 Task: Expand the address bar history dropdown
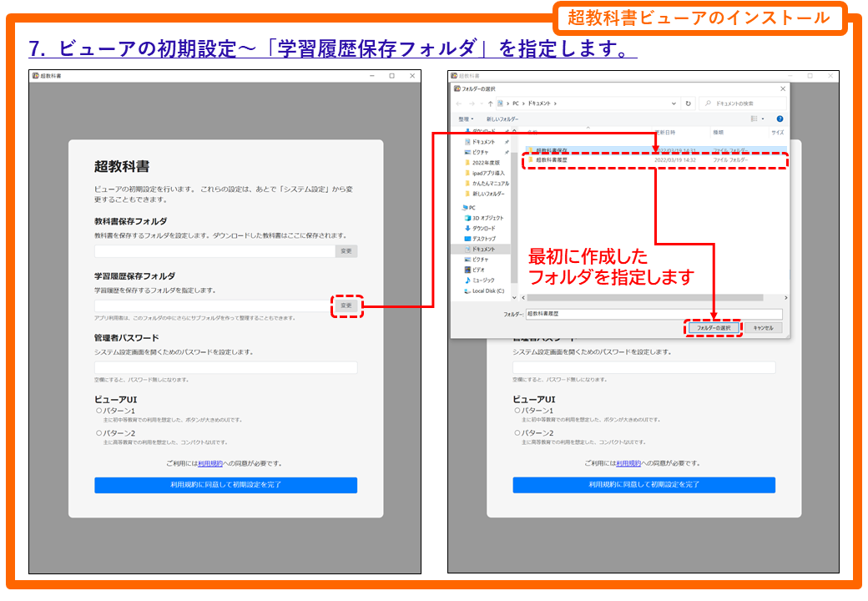coord(674,104)
